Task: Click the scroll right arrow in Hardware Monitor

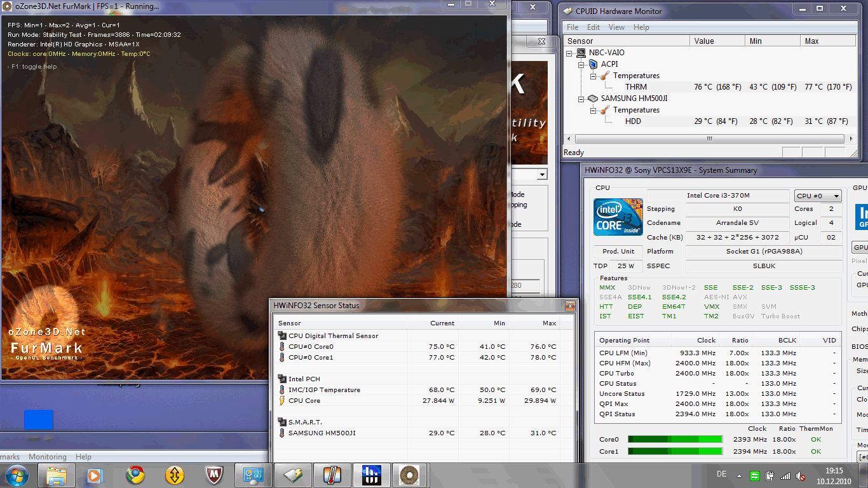Action: (850, 139)
